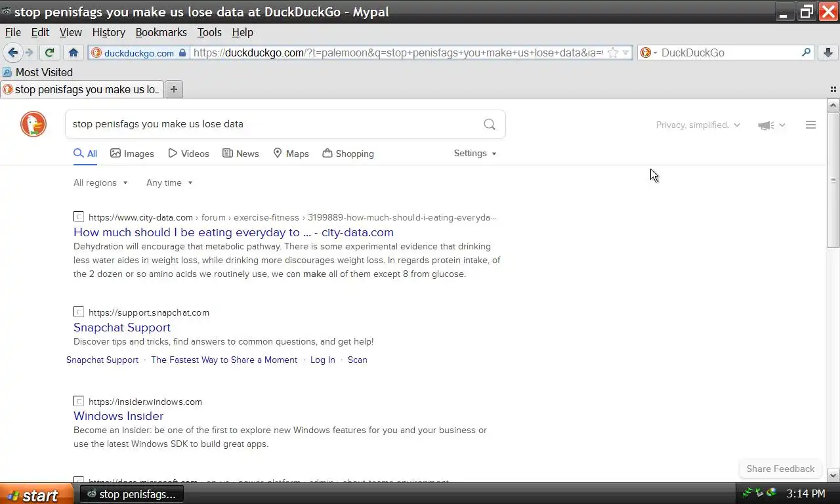Click the first system tray icon
Screen dimensions: 840x504
pyautogui.click(x=747, y=493)
